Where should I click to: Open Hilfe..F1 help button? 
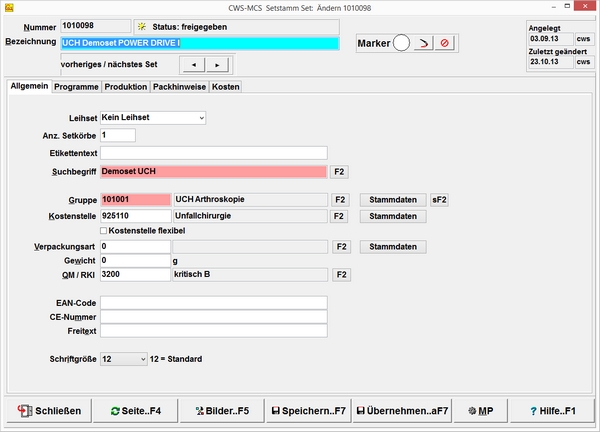tap(552, 411)
